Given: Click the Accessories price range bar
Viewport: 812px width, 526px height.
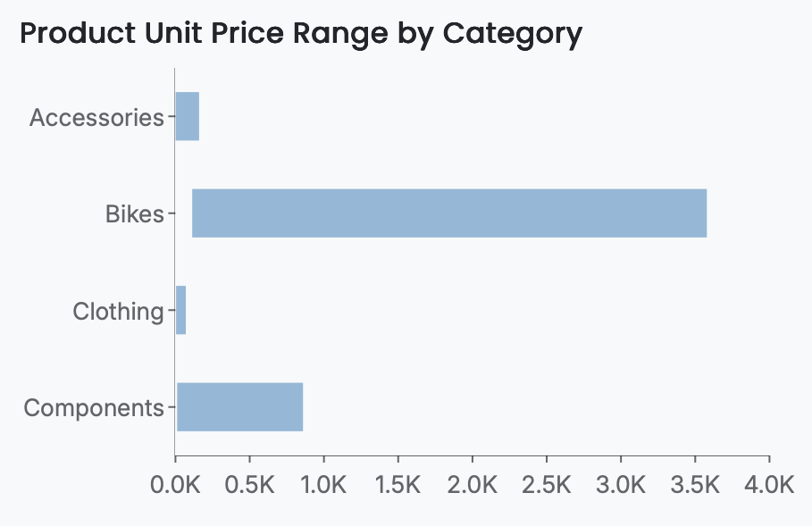Looking at the screenshot, I should [x=187, y=117].
